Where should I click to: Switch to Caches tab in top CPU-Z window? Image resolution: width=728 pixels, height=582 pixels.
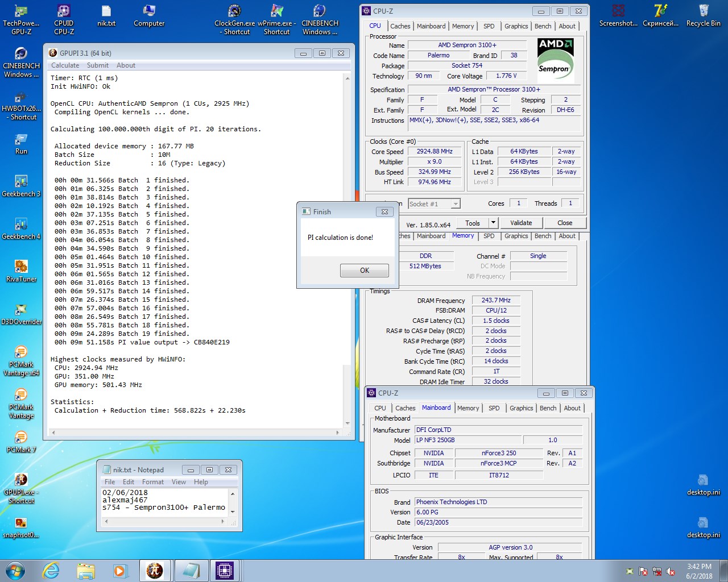(400, 26)
